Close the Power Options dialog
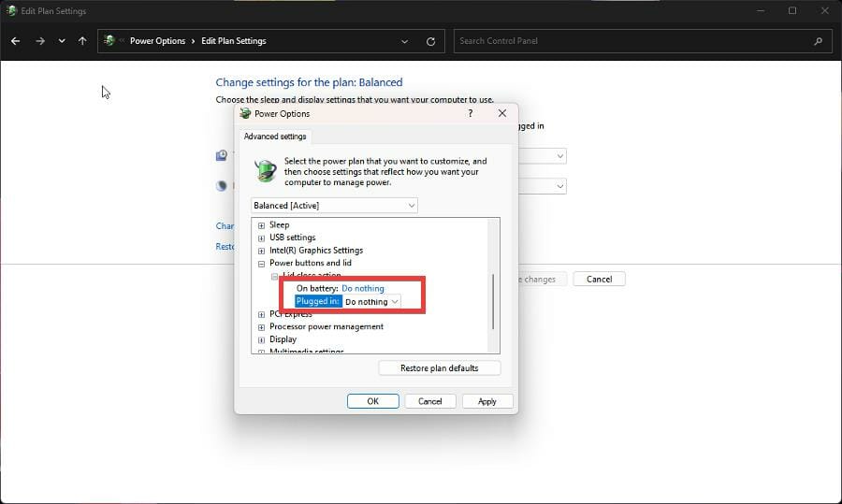Image resolution: width=842 pixels, height=504 pixels. click(502, 113)
